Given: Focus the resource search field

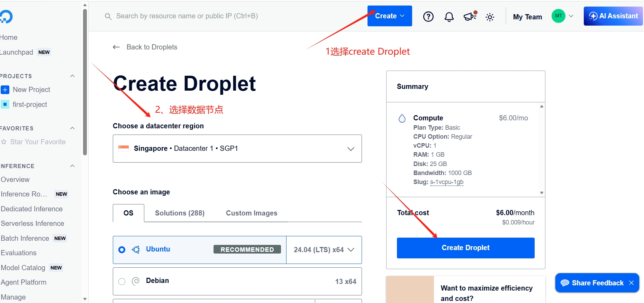Looking at the screenshot, I should pyautogui.click(x=187, y=16).
